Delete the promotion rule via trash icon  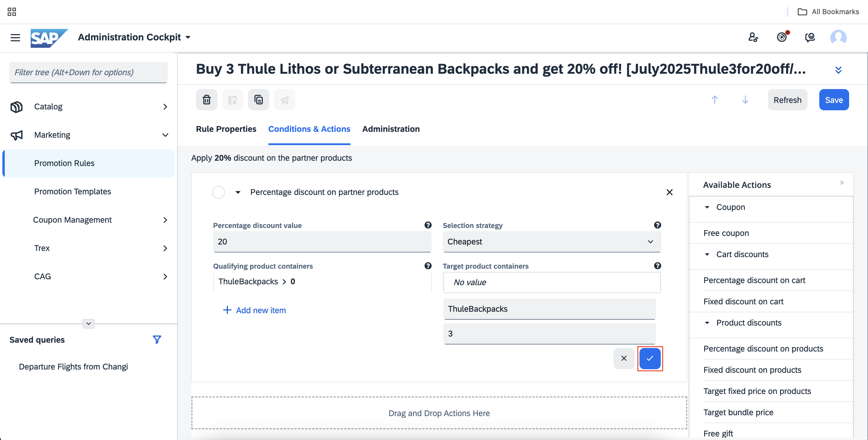[x=207, y=100]
